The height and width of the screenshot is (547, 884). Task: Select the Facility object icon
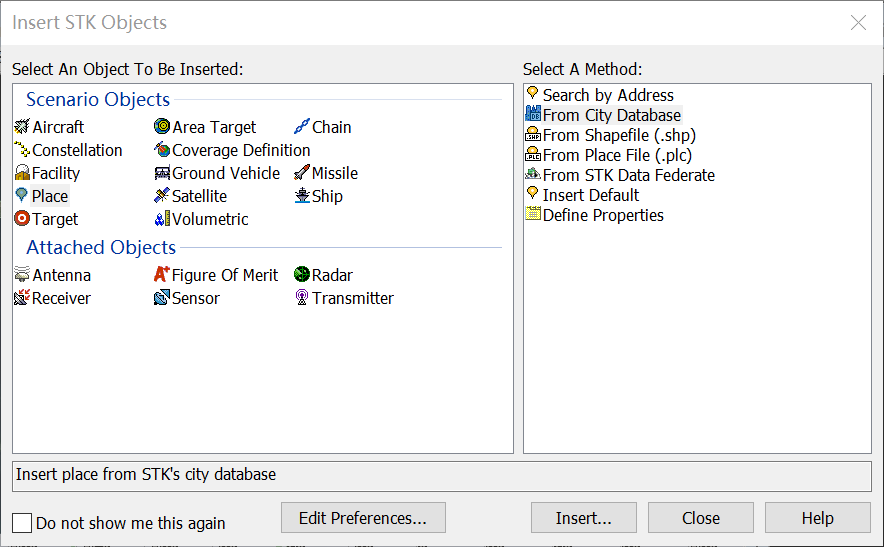coord(22,173)
